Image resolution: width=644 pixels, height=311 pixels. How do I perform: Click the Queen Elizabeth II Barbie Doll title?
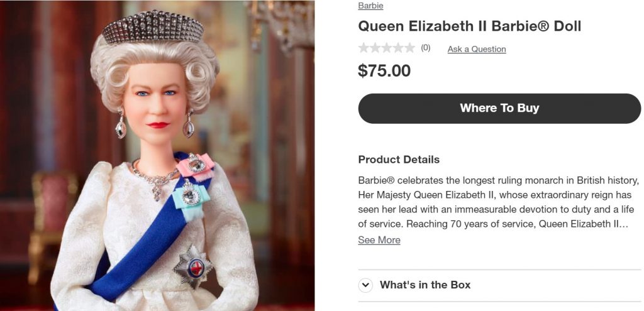470,26
